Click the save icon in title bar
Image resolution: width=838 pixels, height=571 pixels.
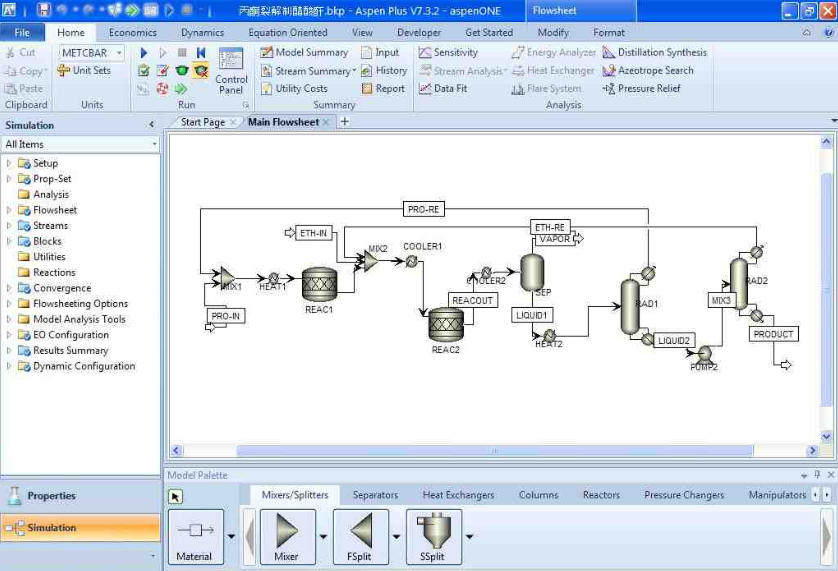tap(43, 10)
